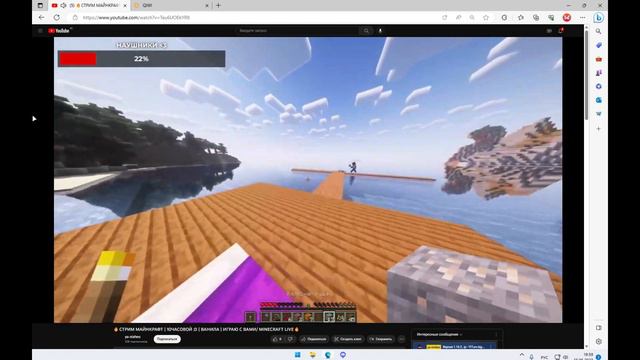Open Edge sidebar Shopping tag icon
Image resolution: width=640 pixels, height=360 pixels.
tap(598, 45)
